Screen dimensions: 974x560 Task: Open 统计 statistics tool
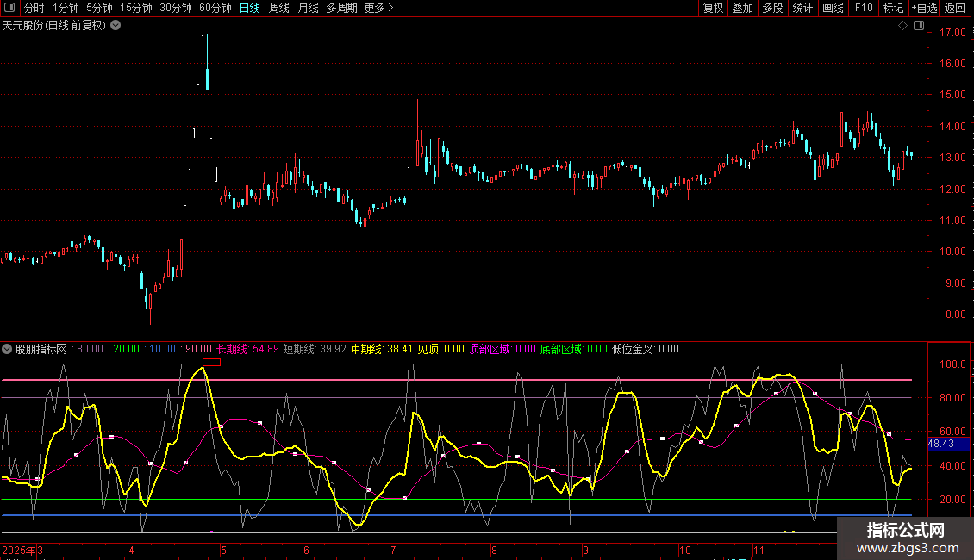802,9
